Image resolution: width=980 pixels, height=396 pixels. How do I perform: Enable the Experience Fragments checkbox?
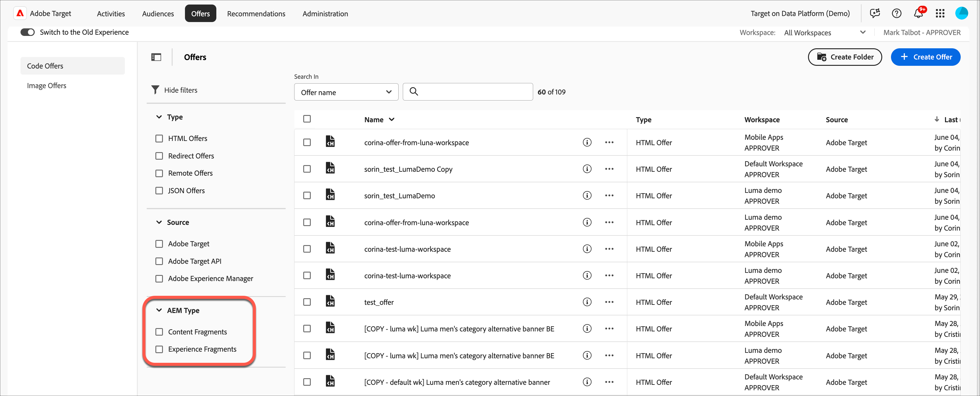click(x=159, y=349)
